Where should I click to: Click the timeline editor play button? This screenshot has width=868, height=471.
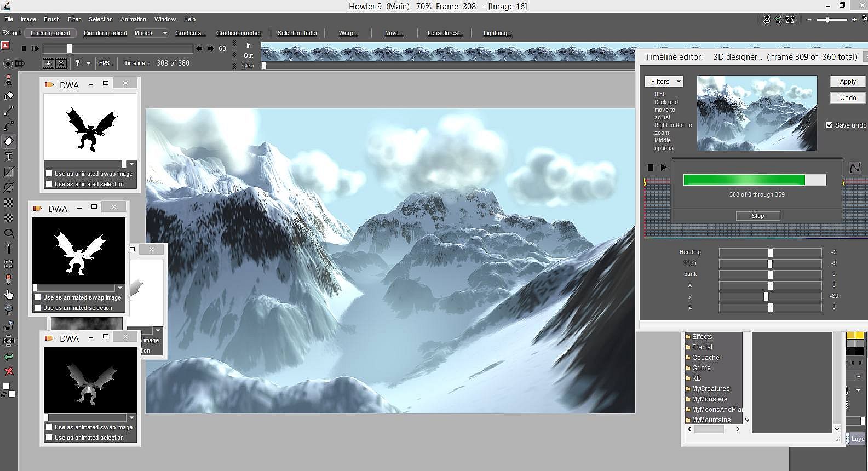point(664,168)
